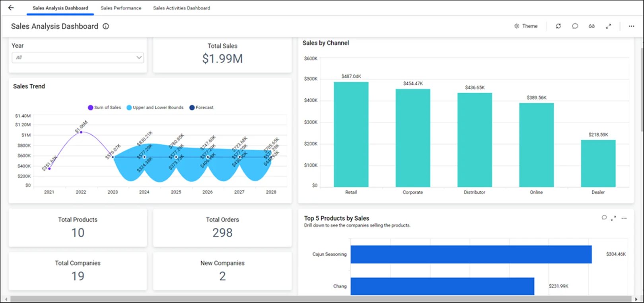This screenshot has height=303, width=644.
Task: Click the Sales by Channel title
Action: pos(326,43)
